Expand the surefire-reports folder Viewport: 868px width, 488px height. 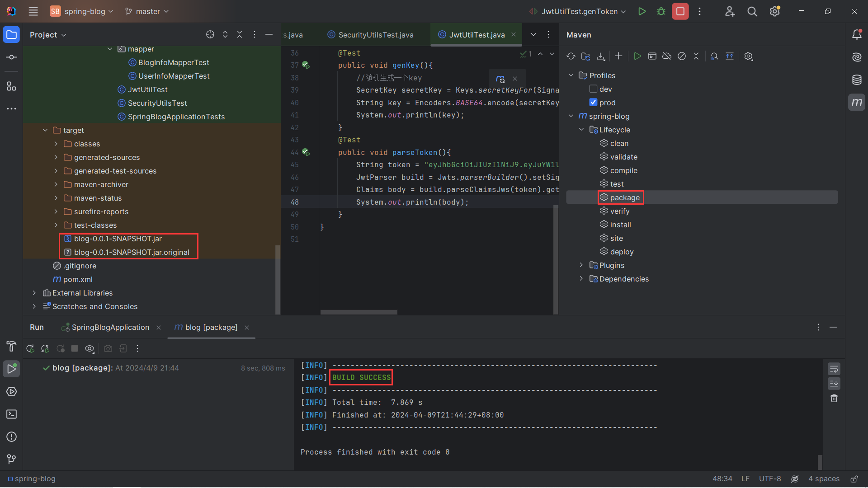(56, 211)
